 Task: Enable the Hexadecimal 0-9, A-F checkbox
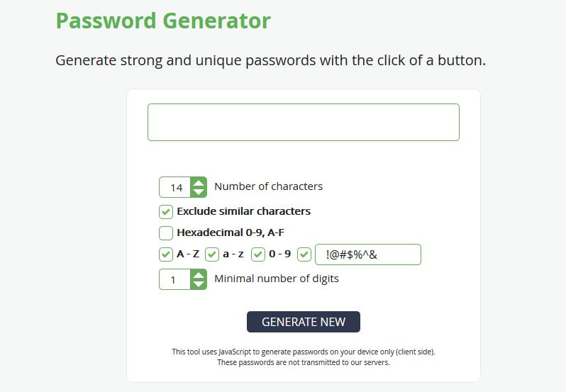166,233
